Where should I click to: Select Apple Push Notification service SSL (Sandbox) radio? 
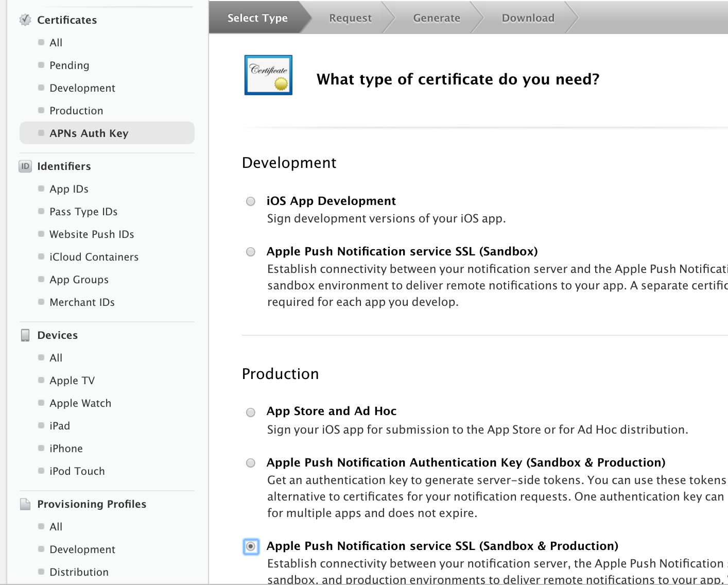(251, 252)
